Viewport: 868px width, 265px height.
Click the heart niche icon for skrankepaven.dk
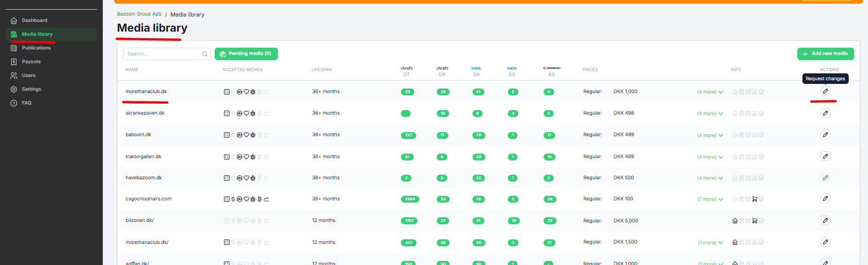click(x=246, y=113)
